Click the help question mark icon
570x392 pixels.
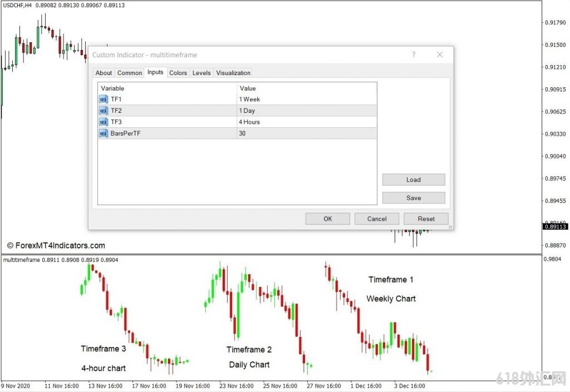click(x=414, y=54)
